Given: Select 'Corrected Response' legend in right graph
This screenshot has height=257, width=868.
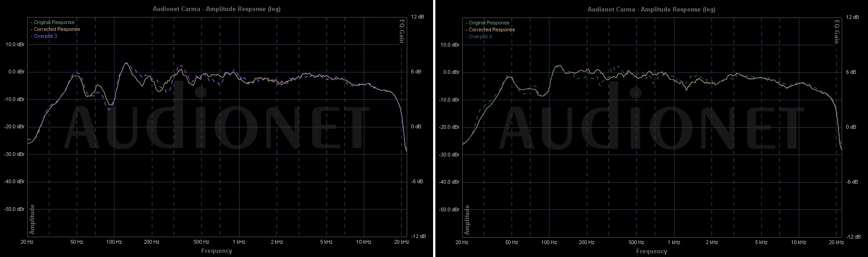Looking at the screenshot, I should tap(490, 30).
